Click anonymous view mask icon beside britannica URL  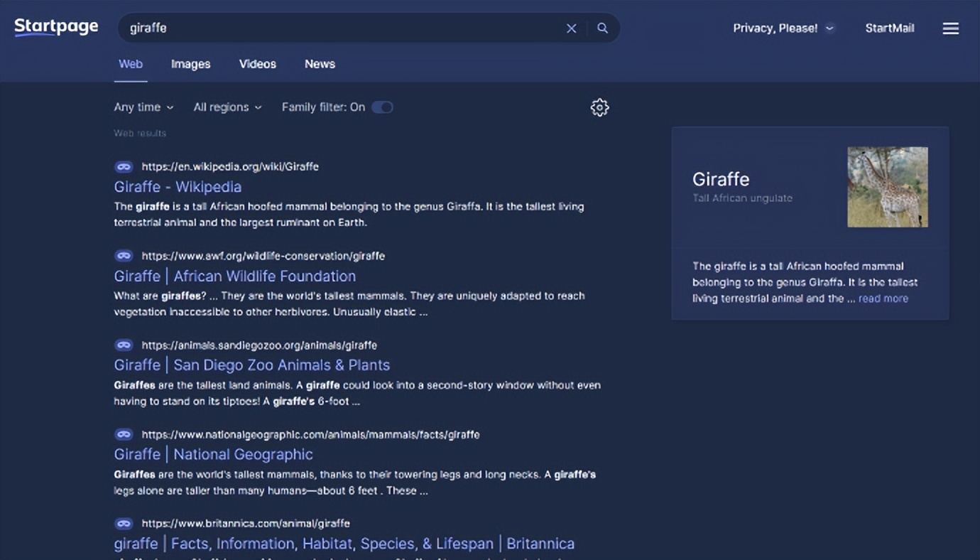coord(124,524)
